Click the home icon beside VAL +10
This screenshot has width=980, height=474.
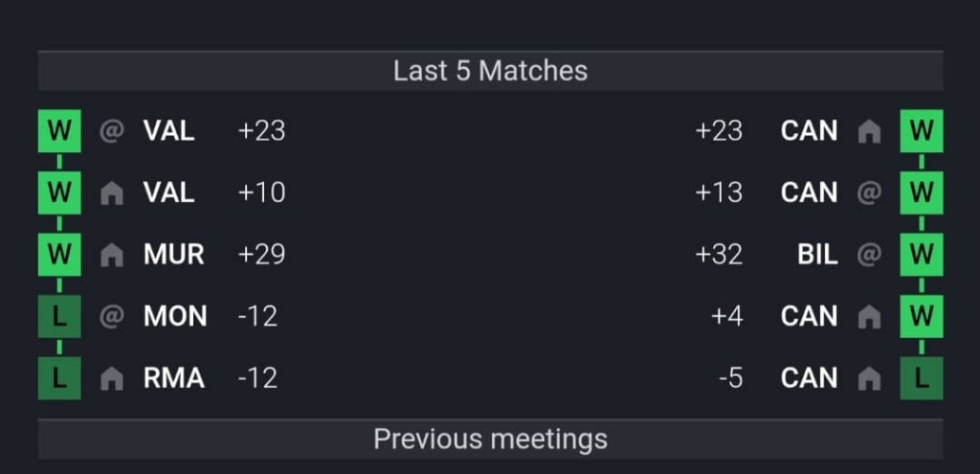pos(112,193)
